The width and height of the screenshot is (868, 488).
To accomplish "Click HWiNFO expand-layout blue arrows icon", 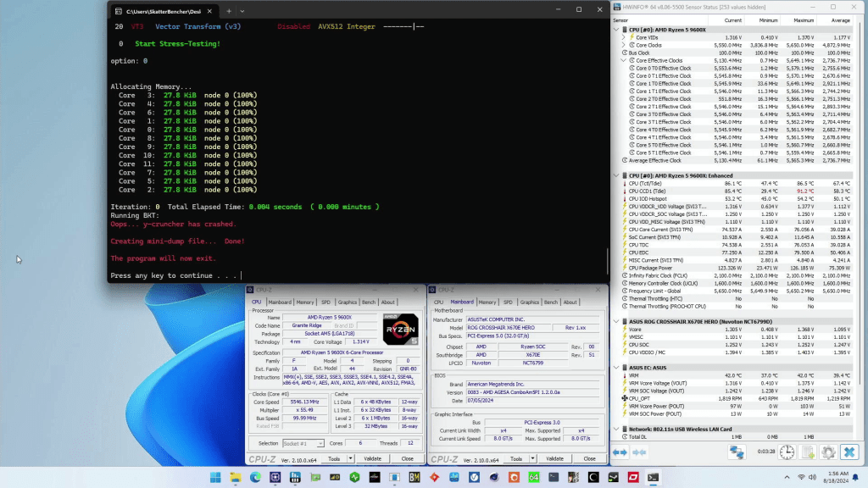I will [x=620, y=452].
